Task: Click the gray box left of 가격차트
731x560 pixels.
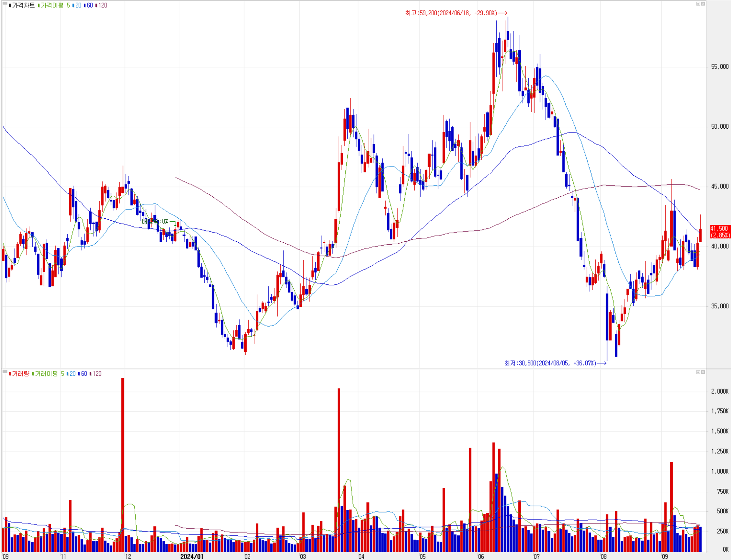Action: click(5, 3)
